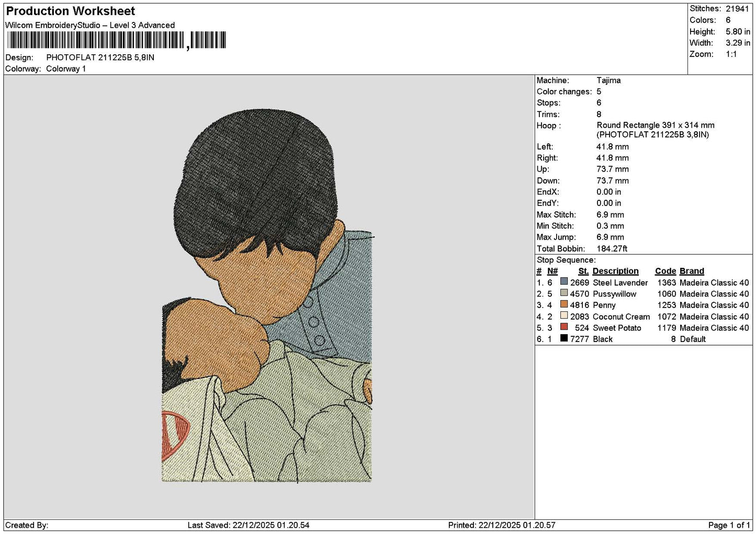This screenshot has height=534, width=756.
Task: Click the 'Sweet Potato' description
Action: [617, 328]
